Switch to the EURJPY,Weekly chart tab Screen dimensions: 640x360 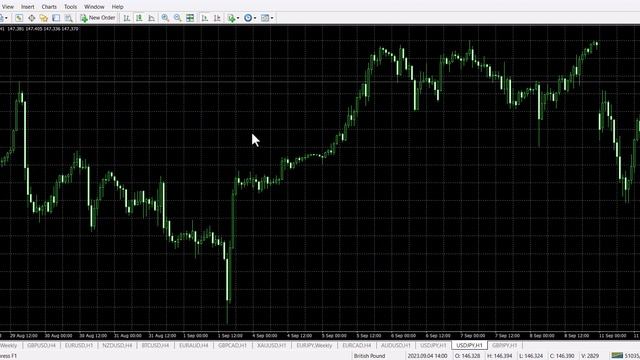(x=314, y=345)
